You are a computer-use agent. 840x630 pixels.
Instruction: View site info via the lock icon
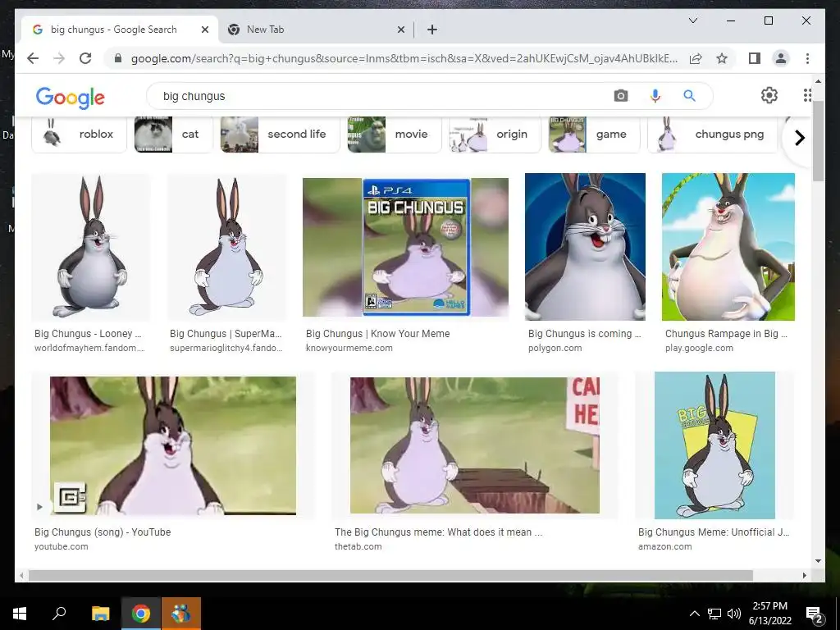point(118,58)
